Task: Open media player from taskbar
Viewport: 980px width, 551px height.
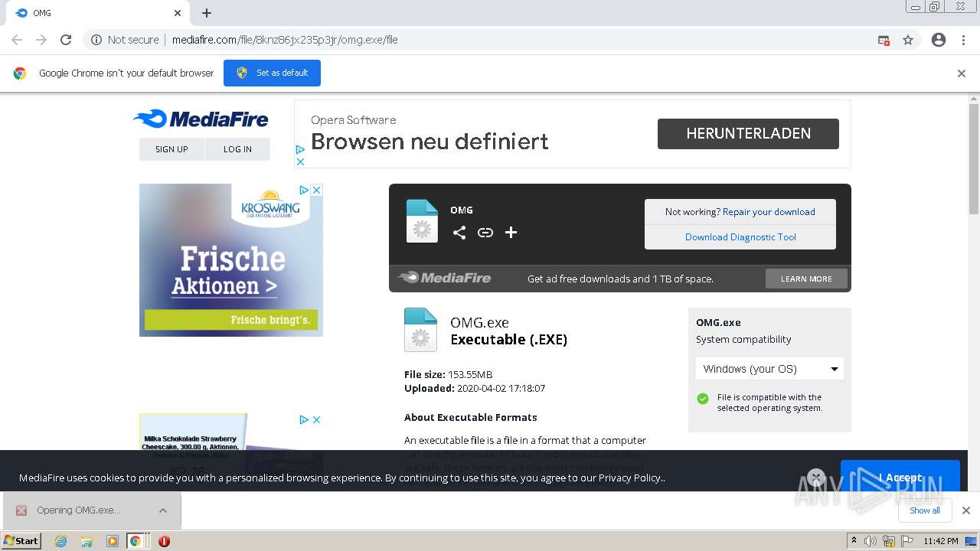Action: point(112,541)
